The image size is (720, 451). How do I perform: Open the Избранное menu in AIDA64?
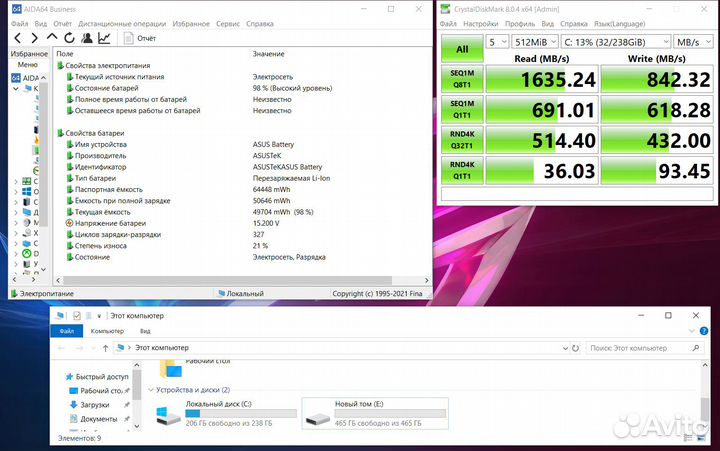(191, 23)
